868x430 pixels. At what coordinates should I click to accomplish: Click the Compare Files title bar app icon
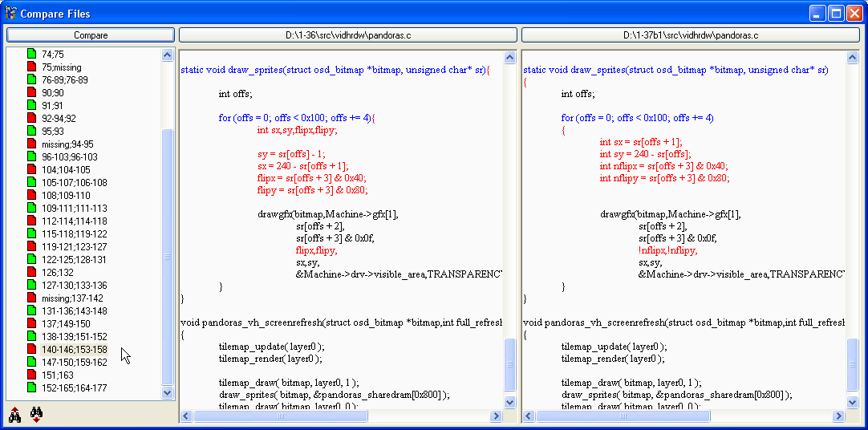point(10,14)
